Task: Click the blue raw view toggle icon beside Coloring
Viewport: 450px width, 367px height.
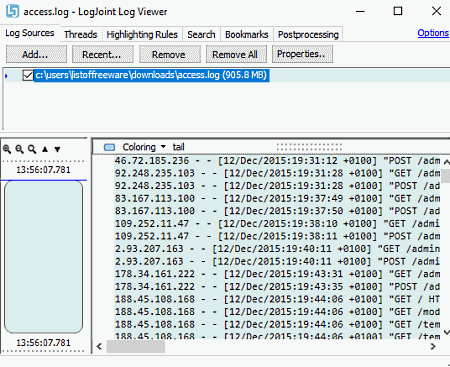Action: pos(109,147)
